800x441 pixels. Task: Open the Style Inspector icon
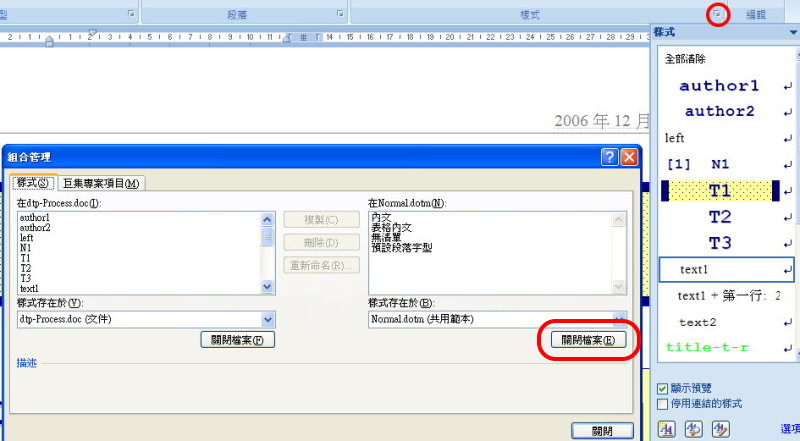point(694,429)
